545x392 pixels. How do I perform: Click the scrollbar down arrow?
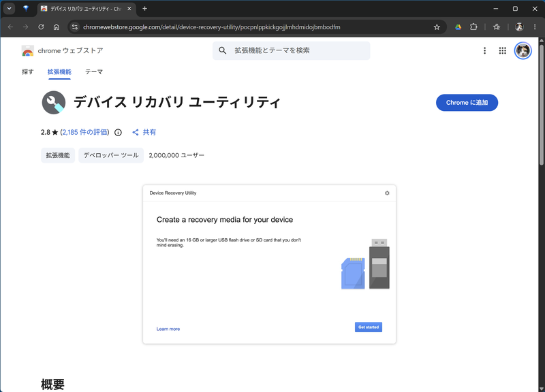(x=541, y=389)
